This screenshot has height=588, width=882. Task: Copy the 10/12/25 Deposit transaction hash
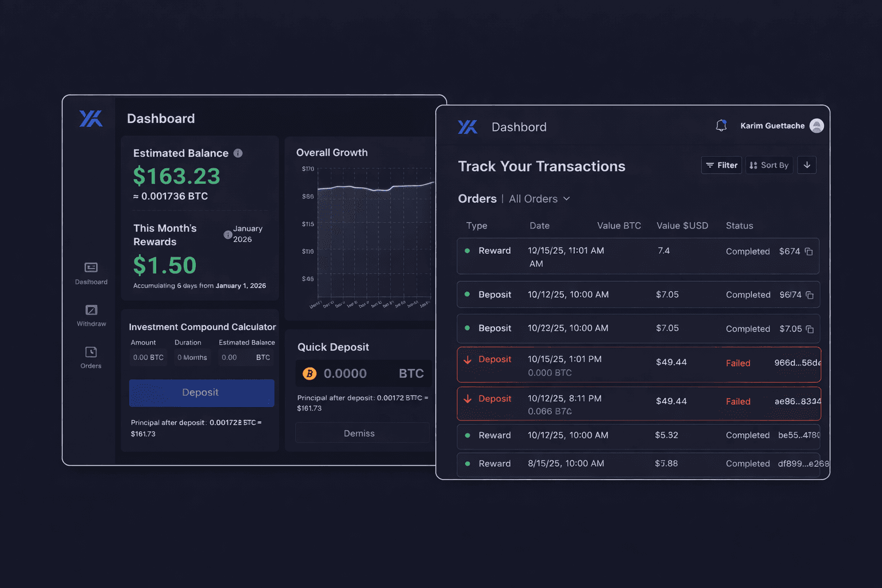810,295
